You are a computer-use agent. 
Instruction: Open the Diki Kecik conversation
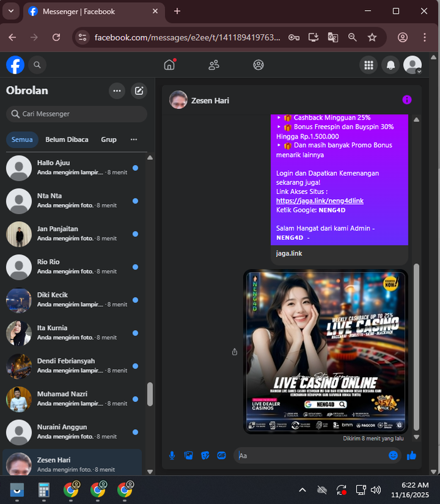tap(72, 300)
